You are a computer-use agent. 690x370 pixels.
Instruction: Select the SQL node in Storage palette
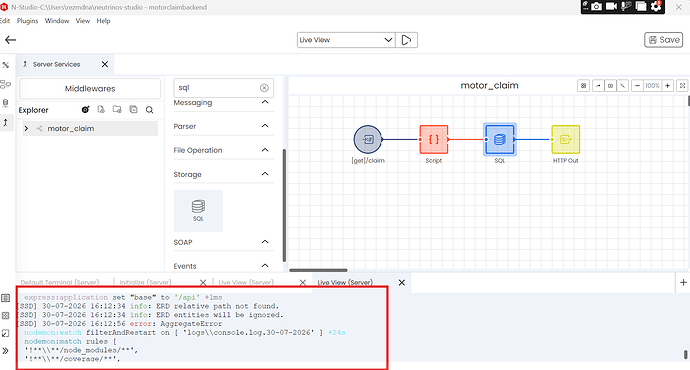[x=198, y=211]
